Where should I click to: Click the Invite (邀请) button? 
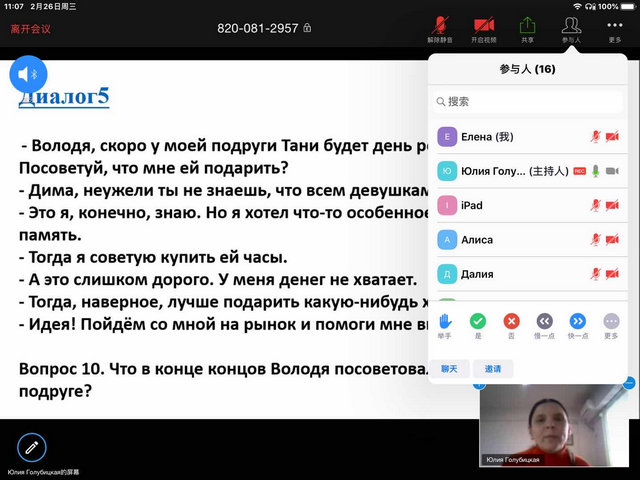492,369
